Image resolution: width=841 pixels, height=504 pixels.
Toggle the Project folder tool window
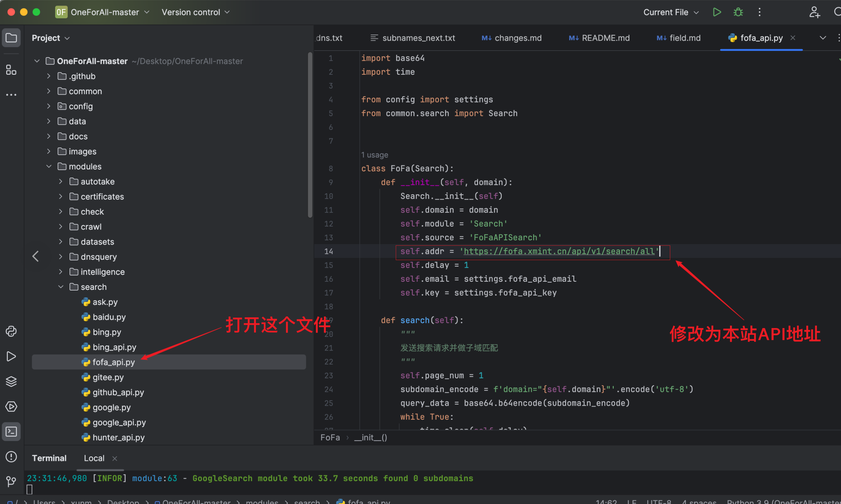point(11,38)
